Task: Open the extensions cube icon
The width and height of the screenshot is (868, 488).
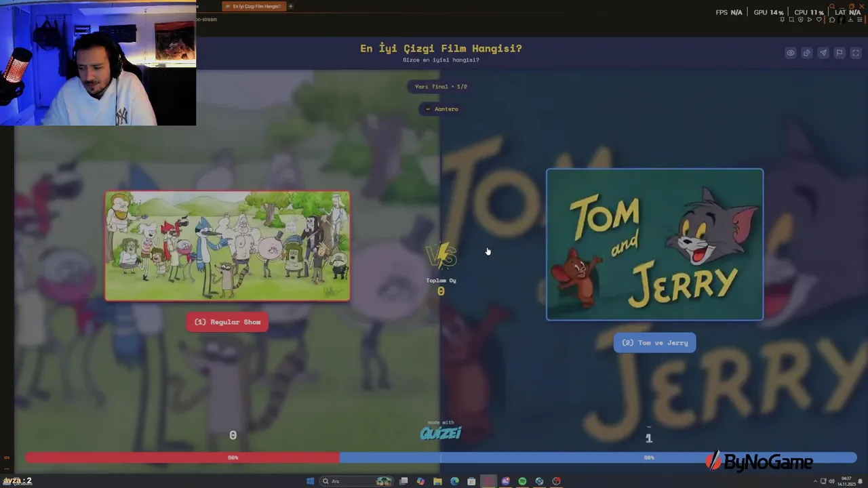Action: 832,20
